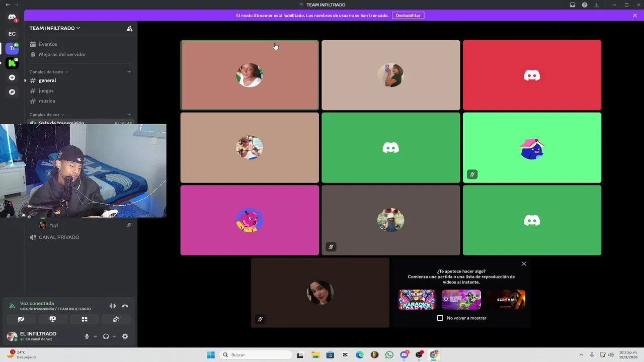The height and width of the screenshot is (362, 644).
Task: Invite members via the add-people icon
Action: [129, 29]
